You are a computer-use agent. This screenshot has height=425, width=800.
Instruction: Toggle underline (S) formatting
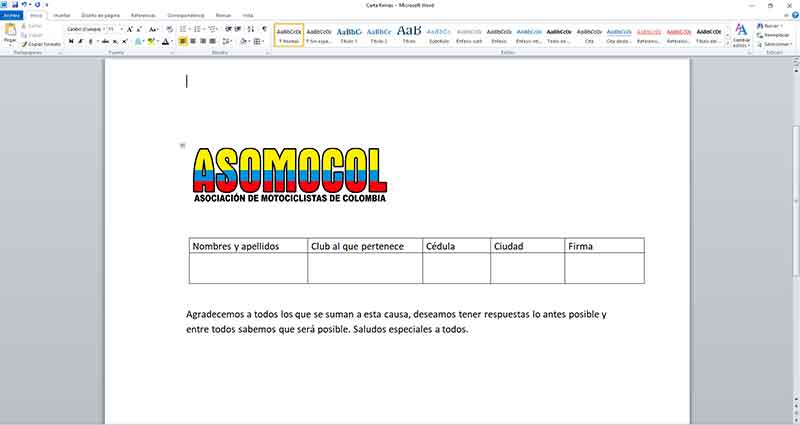pyautogui.click(x=91, y=41)
